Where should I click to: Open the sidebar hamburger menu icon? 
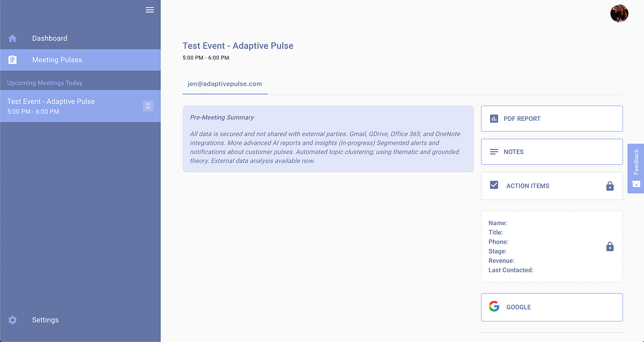(149, 10)
